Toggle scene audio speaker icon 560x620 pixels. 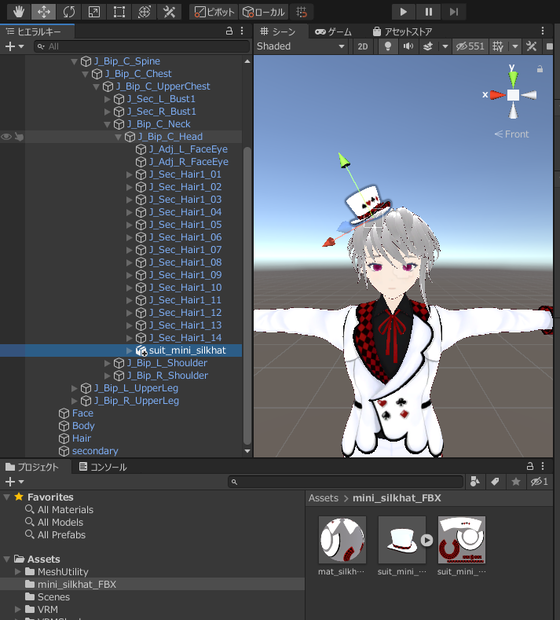click(408, 46)
